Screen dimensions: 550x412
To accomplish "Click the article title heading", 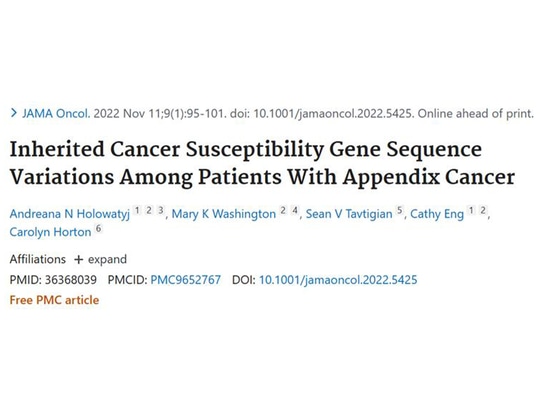I will tap(262, 163).
